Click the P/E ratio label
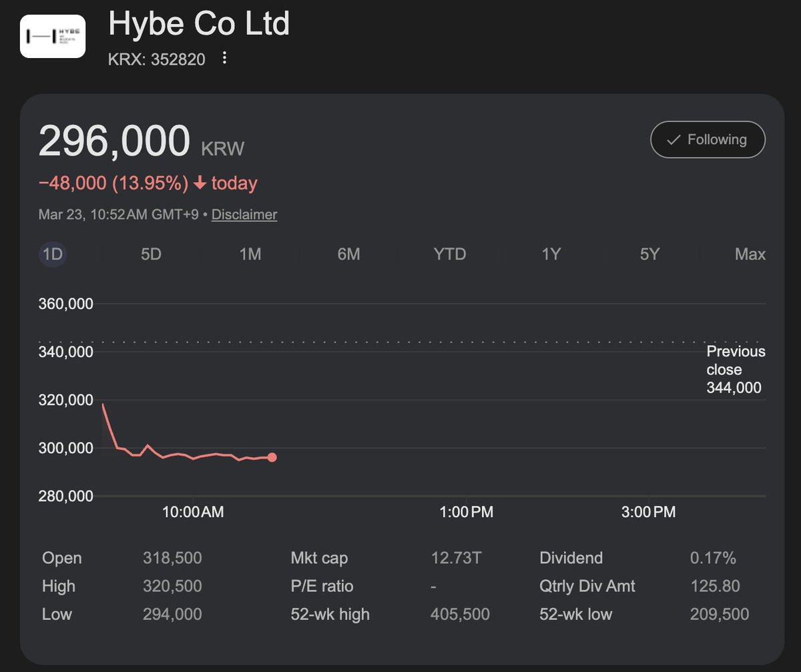This screenshot has width=801, height=672. [322, 586]
